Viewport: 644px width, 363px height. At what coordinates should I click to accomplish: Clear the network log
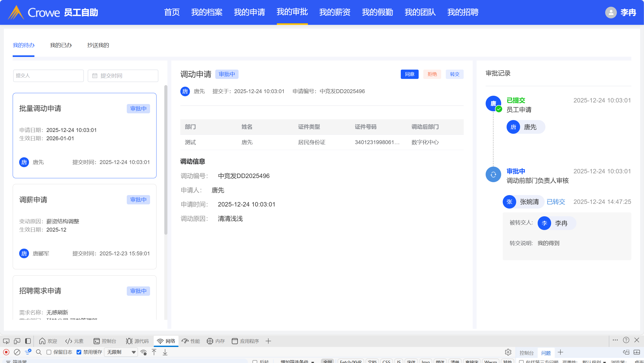coord(17,352)
